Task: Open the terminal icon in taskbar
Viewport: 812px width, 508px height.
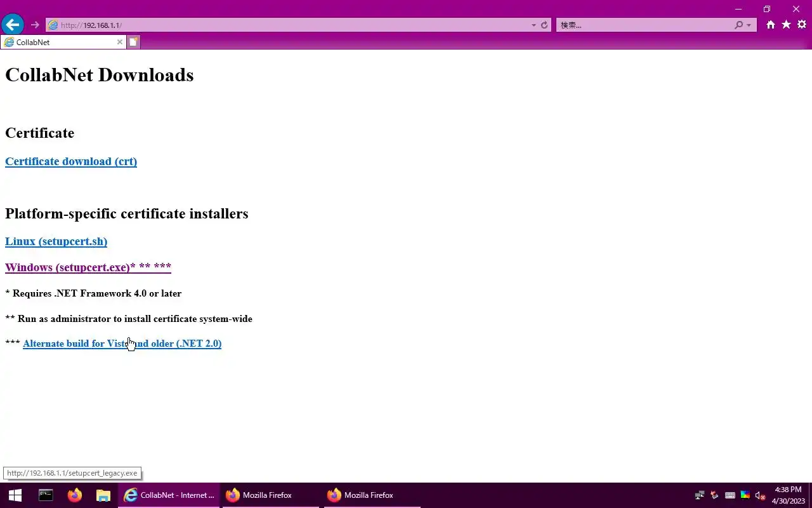Action: point(46,495)
